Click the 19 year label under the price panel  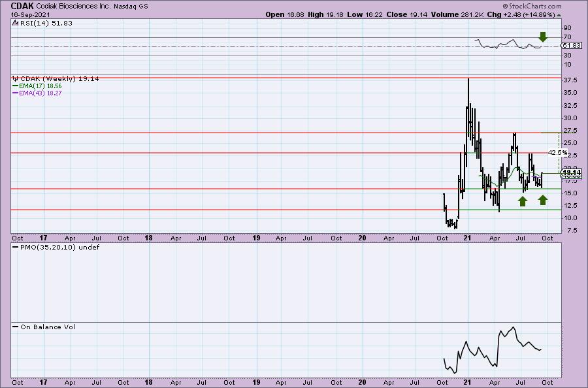coord(256,238)
